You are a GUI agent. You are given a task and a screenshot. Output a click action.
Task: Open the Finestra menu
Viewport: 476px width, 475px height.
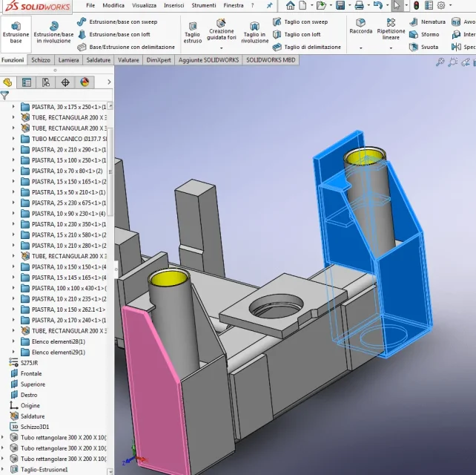234,5
